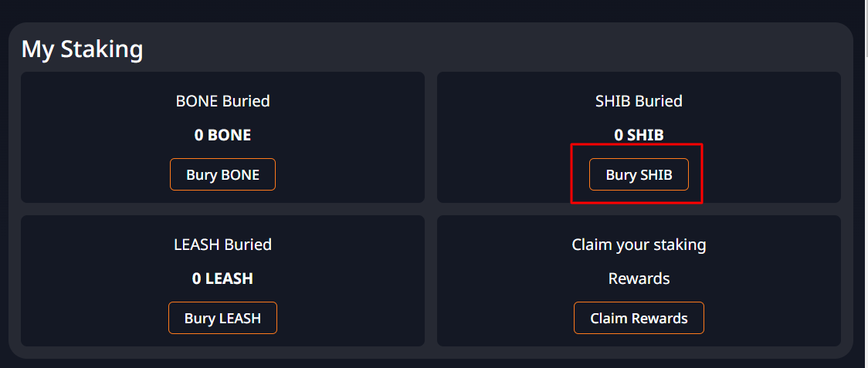868x368 pixels.
Task: Click the LEASH Buried label
Action: pyautogui.click(x=222, y=244)
